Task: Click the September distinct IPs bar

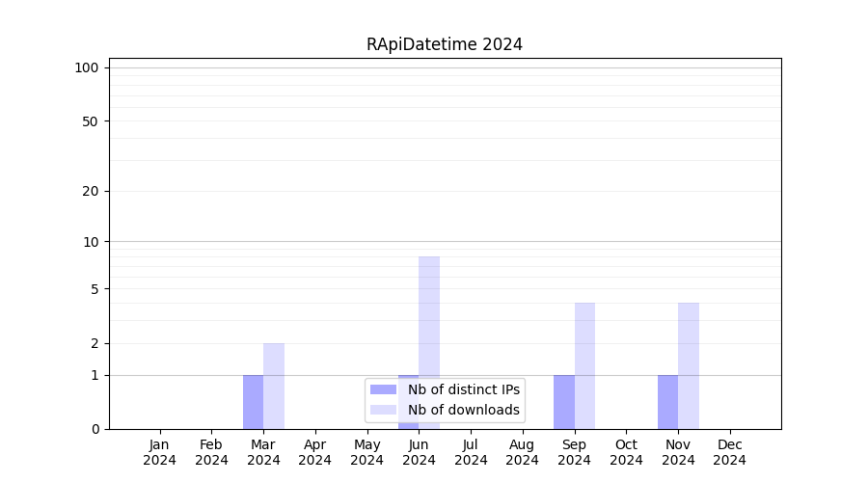Action: coord(564,402)
